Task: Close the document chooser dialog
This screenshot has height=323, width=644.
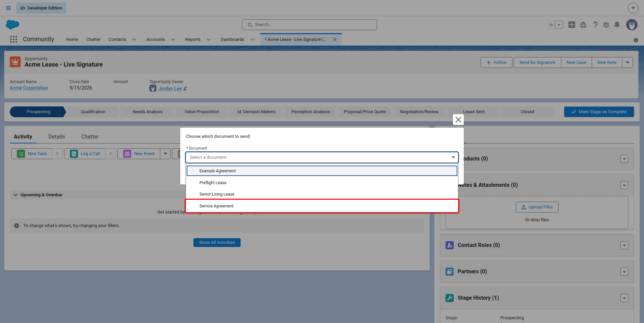Action: tap(458, 120)
